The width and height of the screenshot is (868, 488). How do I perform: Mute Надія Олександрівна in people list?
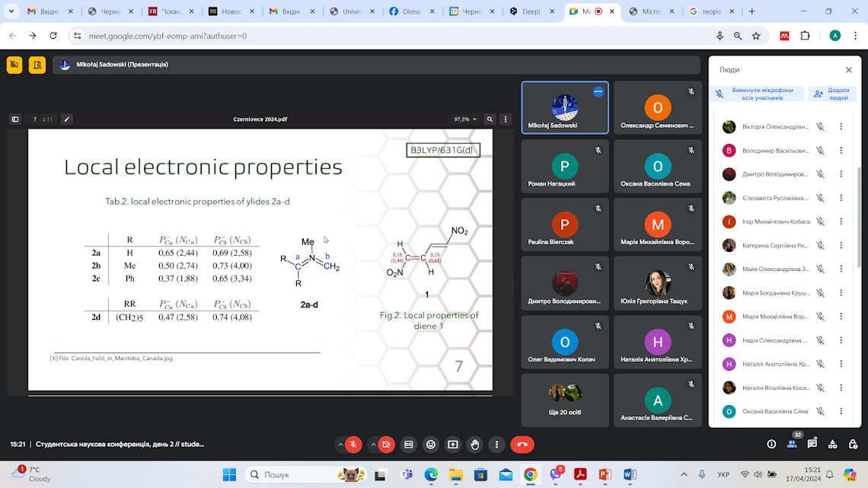click(x=820, y=340)
